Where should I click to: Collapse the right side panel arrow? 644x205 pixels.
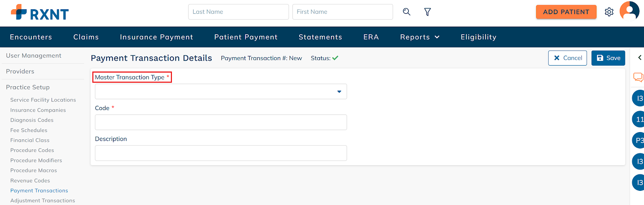(640, 58)
